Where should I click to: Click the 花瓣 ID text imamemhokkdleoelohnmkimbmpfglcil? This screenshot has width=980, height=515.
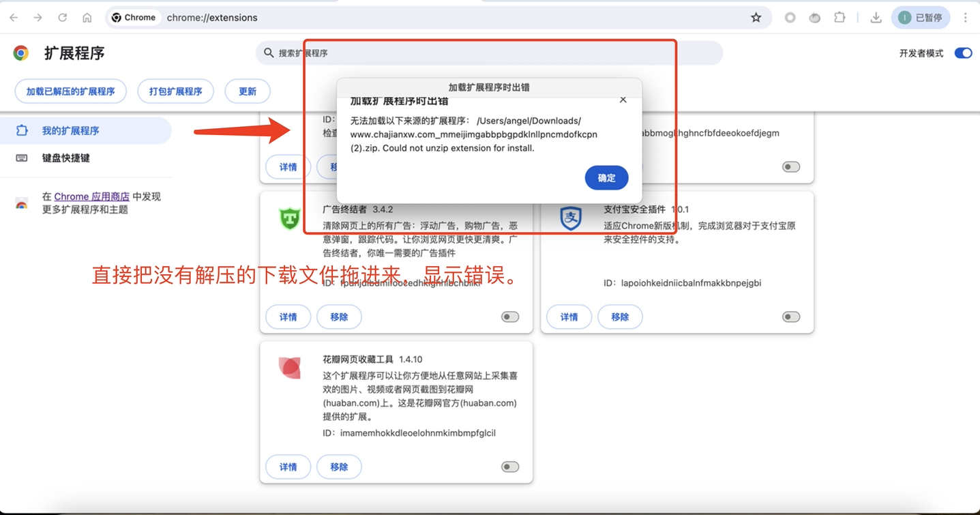tap(417, 433)
